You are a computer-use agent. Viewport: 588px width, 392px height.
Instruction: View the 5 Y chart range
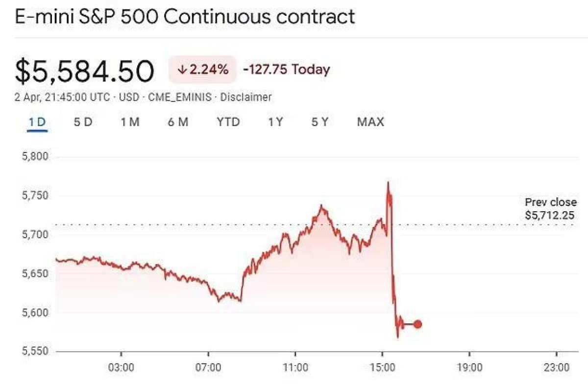click(320, 122)
